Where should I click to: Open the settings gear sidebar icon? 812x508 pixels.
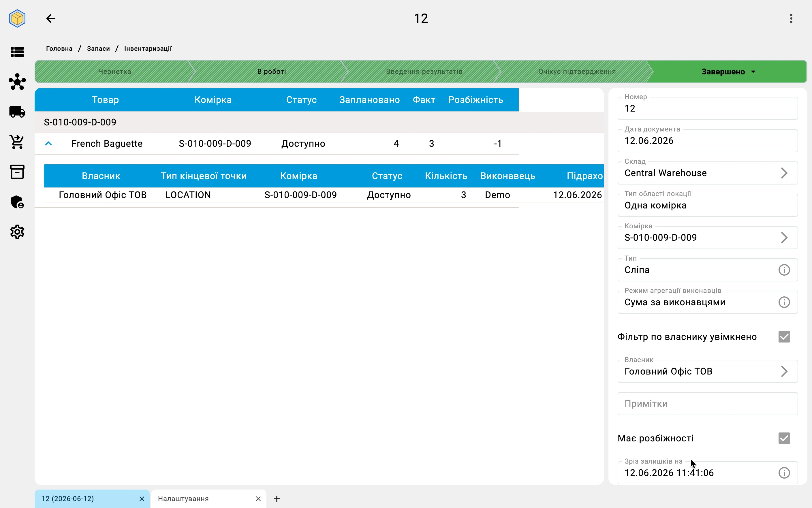(x=17, y=232)
